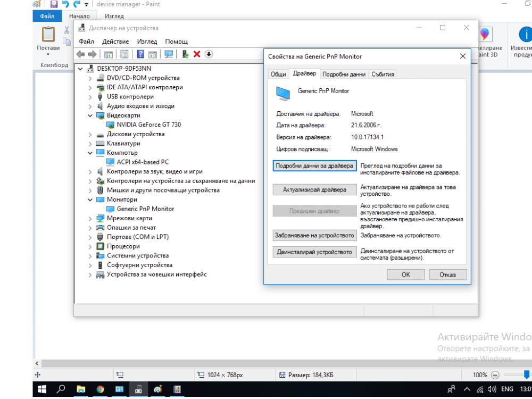Screen dimensions: 532x399
Task: Expand Клавиатури node
Action: pyautogui.click(x=90, y=144)
